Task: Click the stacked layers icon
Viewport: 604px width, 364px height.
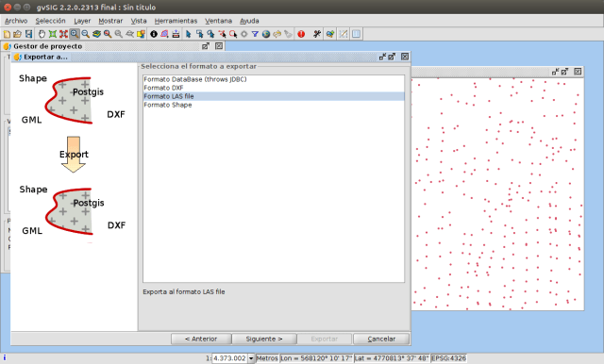Action: (x=96, y=34)
